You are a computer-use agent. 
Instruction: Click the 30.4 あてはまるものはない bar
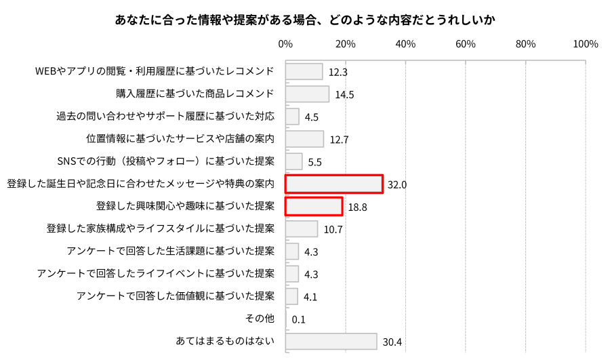(331, 342)
